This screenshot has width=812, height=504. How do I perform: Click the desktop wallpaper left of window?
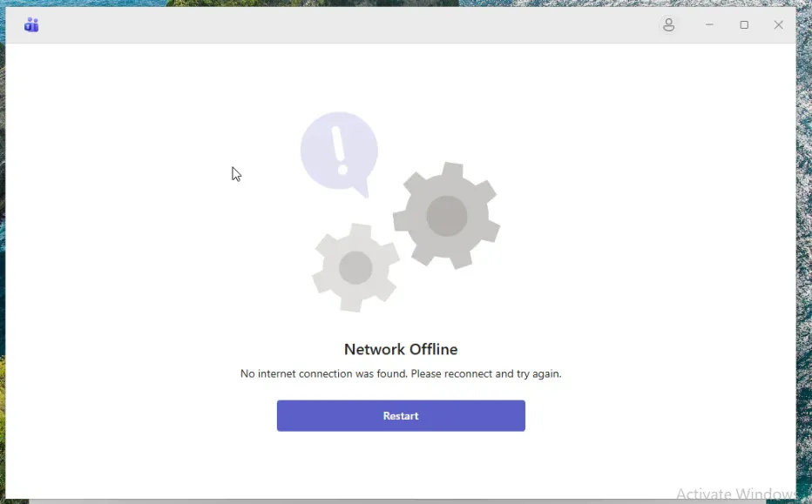point(2,261)
